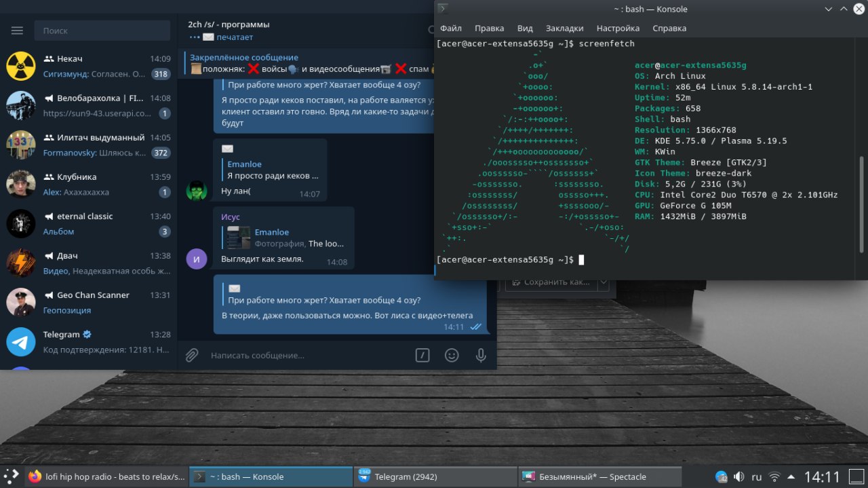Click the Клубника group avatar
This screenshot has width=868, height=488.
(20, 185)
